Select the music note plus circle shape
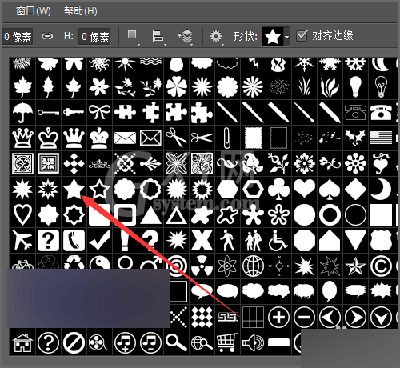Viewport: 400px width, 368px height. [125, 342]
